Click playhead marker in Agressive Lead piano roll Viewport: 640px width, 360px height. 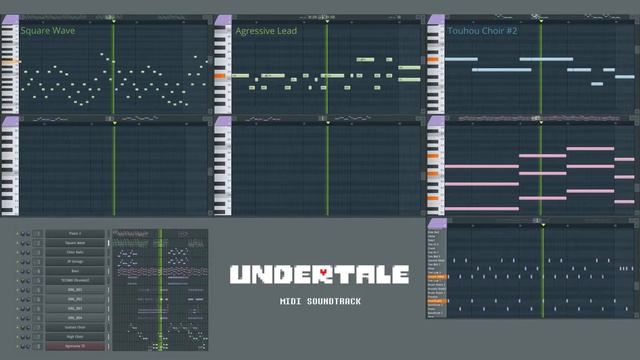(327, 20)
